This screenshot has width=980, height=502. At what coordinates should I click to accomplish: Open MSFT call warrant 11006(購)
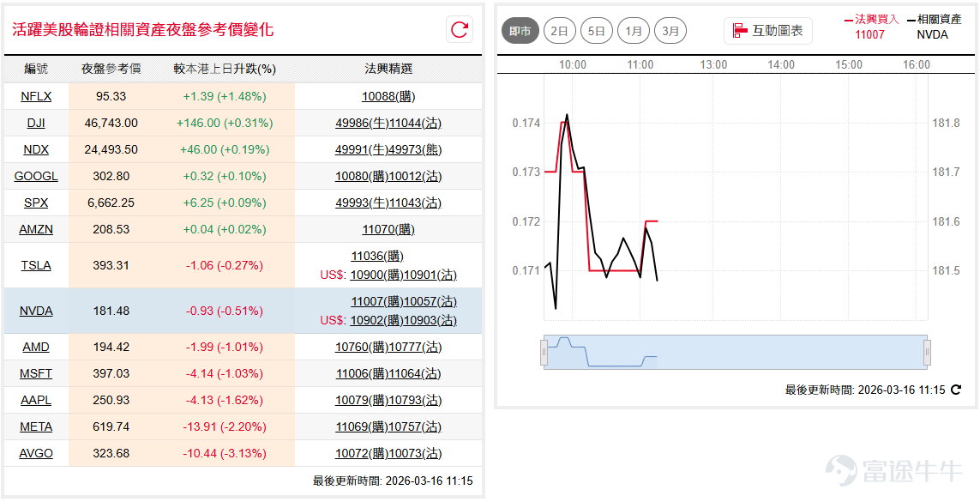pyautogui.click(x=362, y=373)
